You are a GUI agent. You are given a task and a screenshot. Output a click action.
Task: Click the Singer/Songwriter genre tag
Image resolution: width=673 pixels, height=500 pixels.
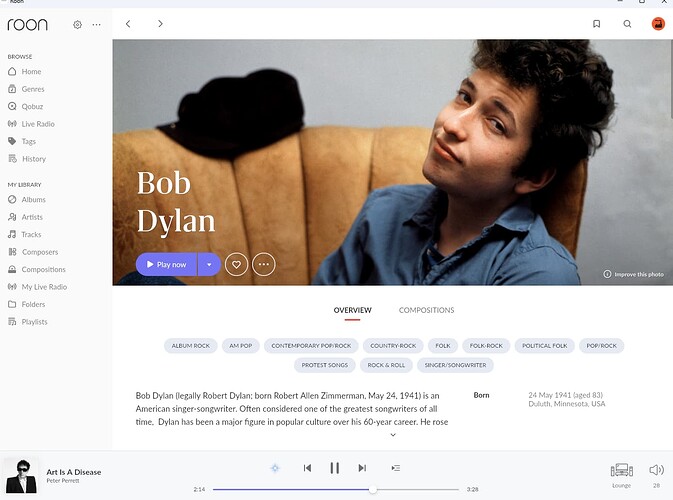point(455,365)
